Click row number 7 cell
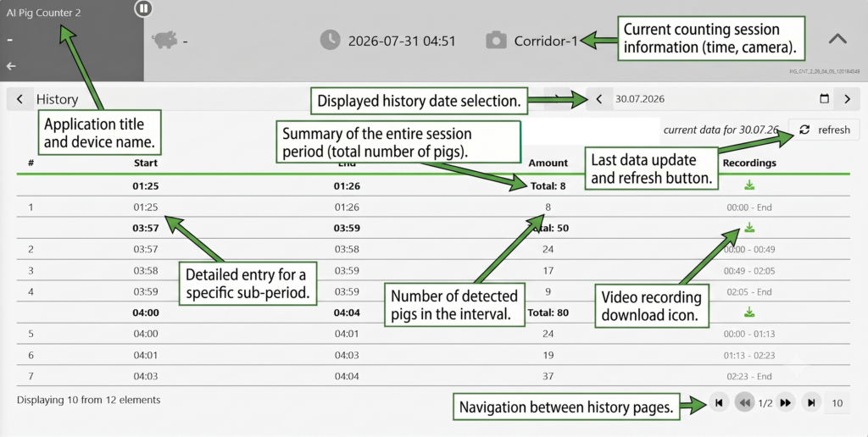 (x=31, y=376)
